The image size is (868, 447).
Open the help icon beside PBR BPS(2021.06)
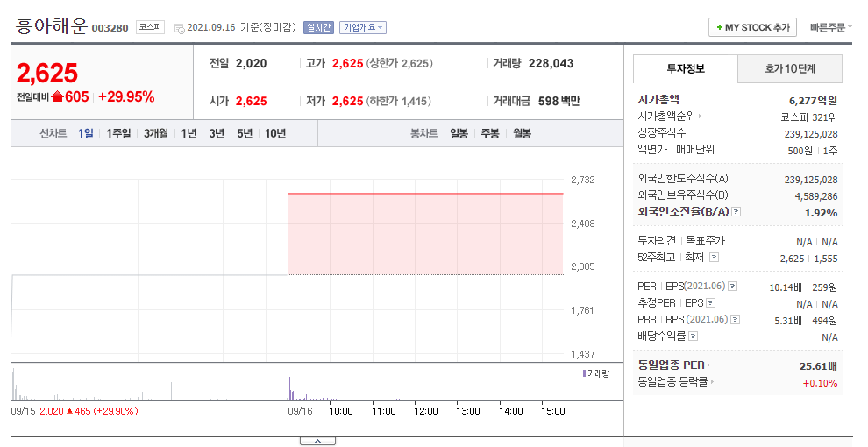click(x=736, y=320)
